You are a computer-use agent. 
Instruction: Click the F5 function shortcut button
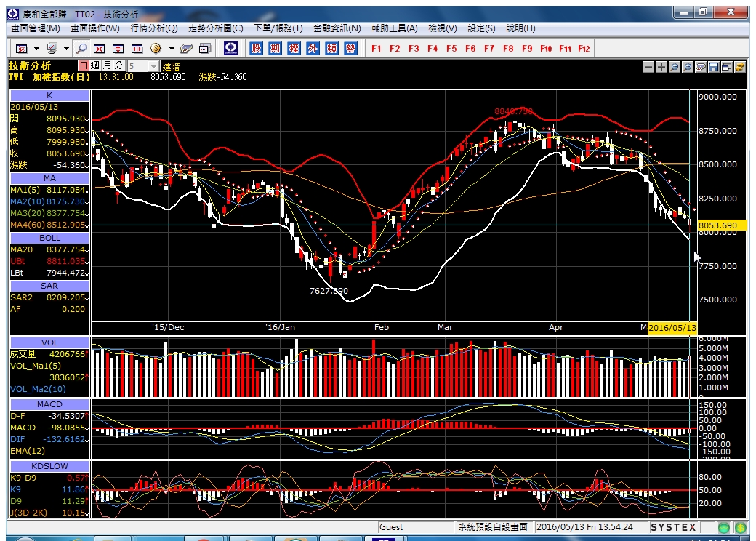451,48
